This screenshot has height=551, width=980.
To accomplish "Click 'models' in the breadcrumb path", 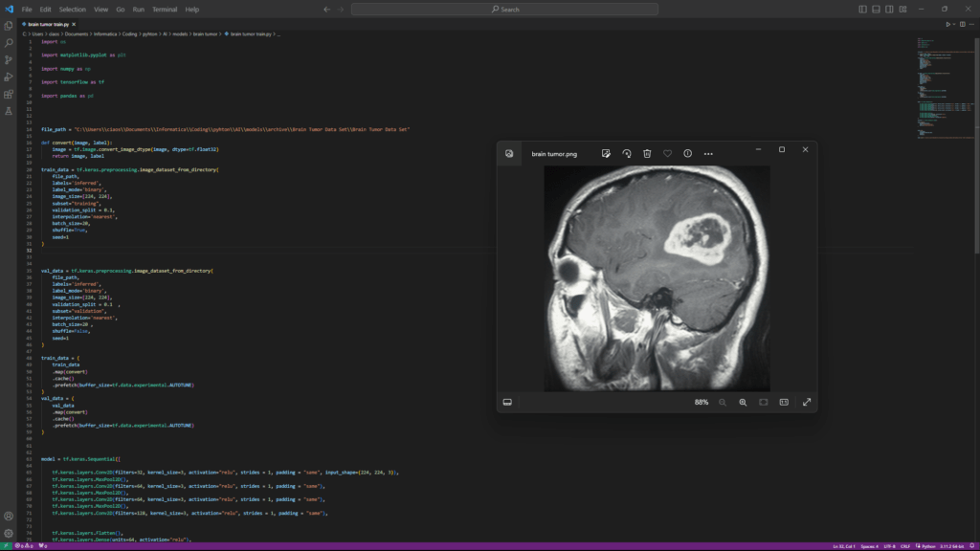I will click(180, 34).
